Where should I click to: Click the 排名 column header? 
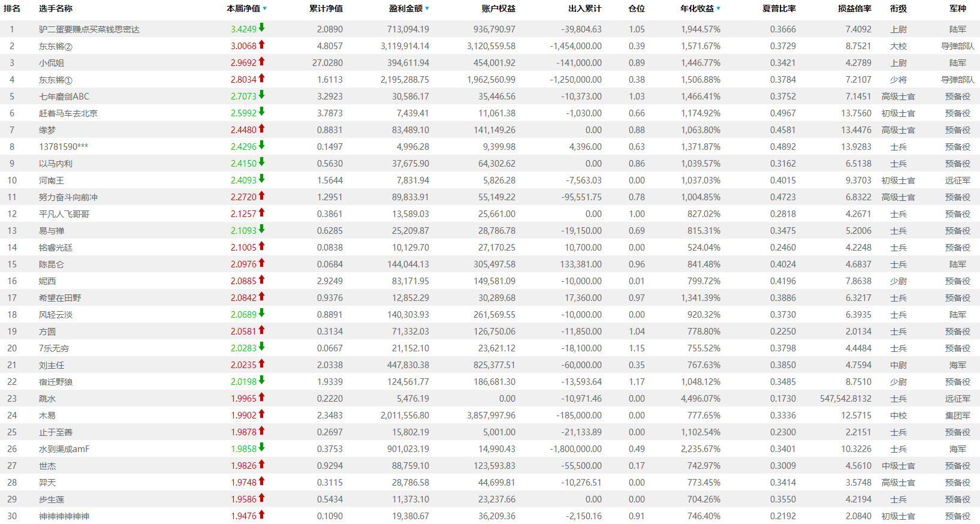12,8
